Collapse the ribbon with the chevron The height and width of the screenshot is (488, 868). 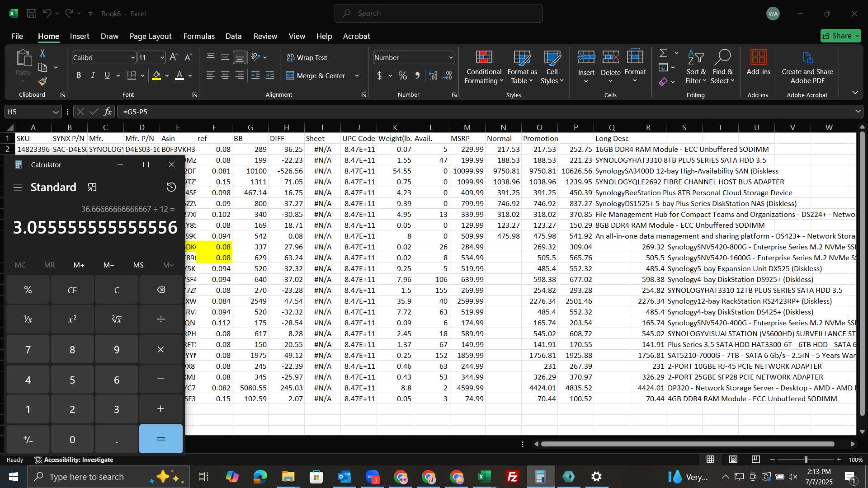point(855,93)
